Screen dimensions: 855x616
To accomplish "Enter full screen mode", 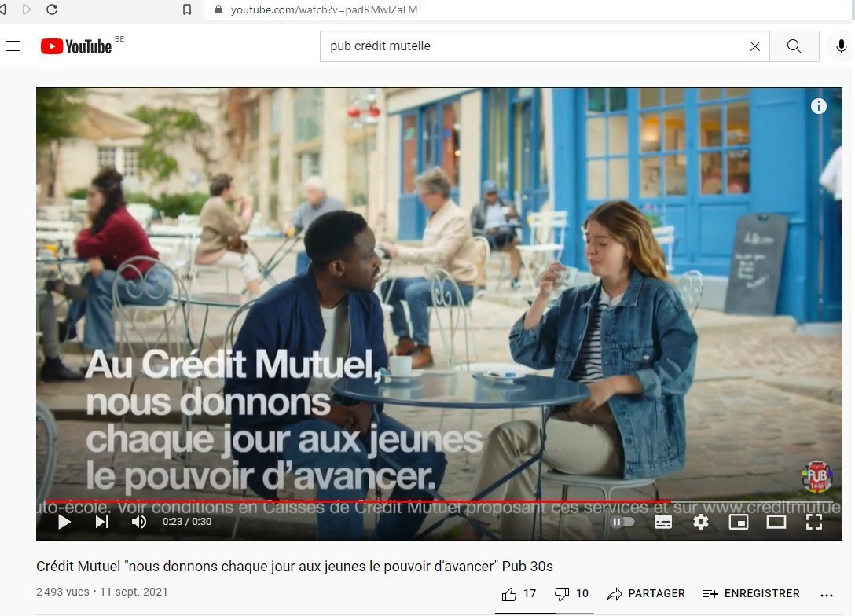I will 814,522.
